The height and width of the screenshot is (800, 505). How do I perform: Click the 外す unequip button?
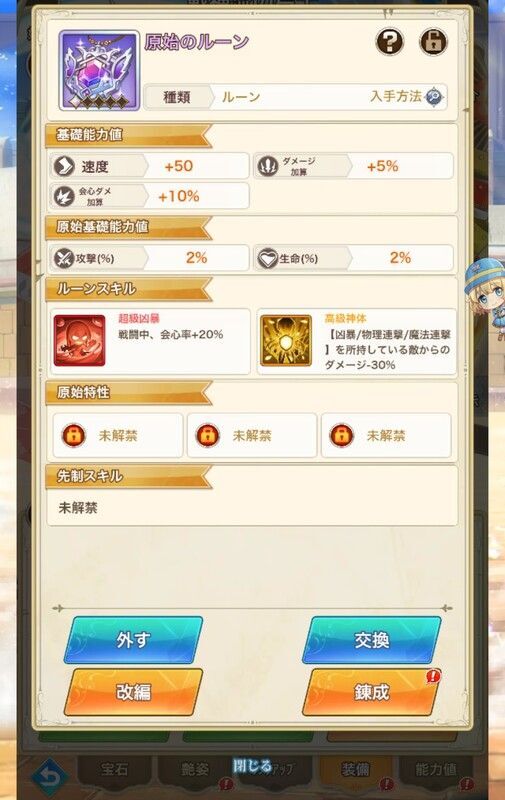coord(133,640)
